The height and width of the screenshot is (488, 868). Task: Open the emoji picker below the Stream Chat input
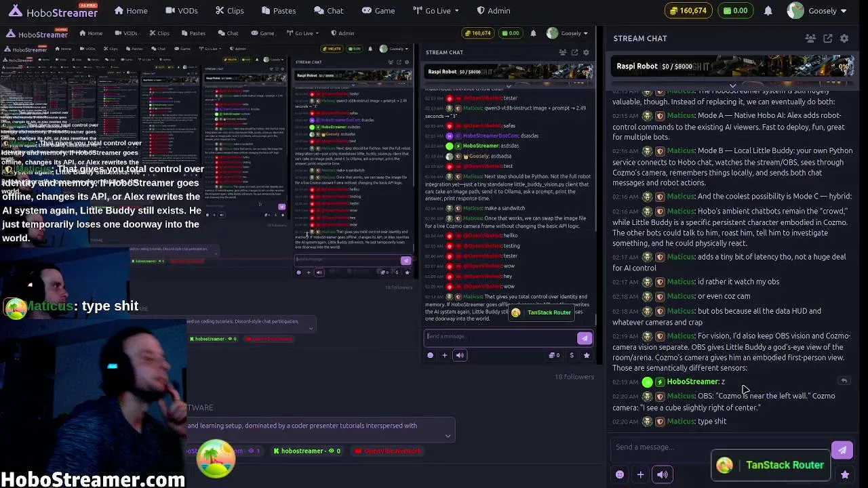click(x=620, y=474)
